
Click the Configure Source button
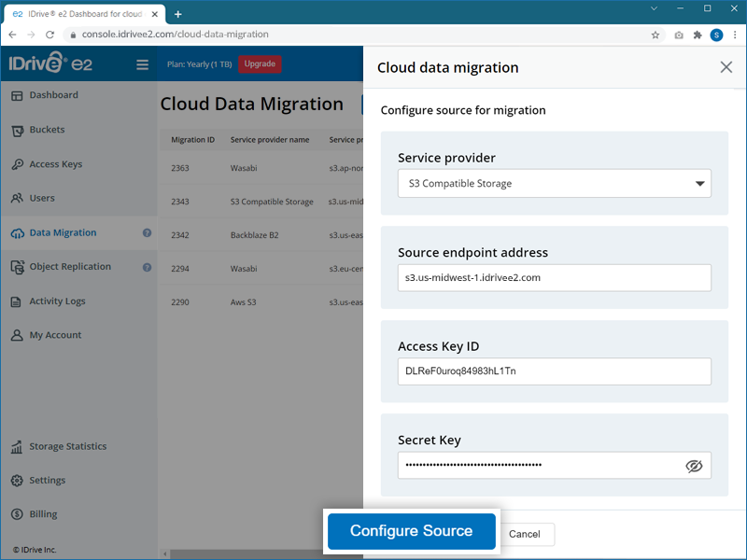click(411, 531)
